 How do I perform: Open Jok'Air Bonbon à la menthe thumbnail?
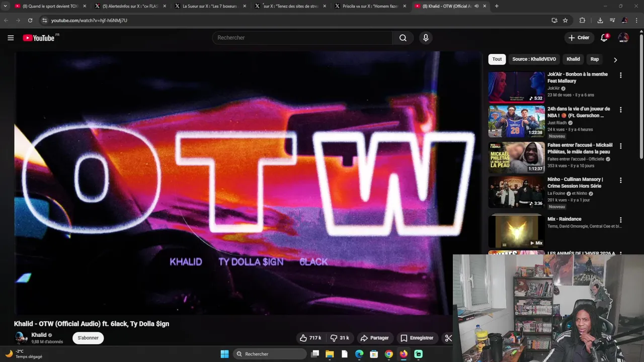click(516, 87)
